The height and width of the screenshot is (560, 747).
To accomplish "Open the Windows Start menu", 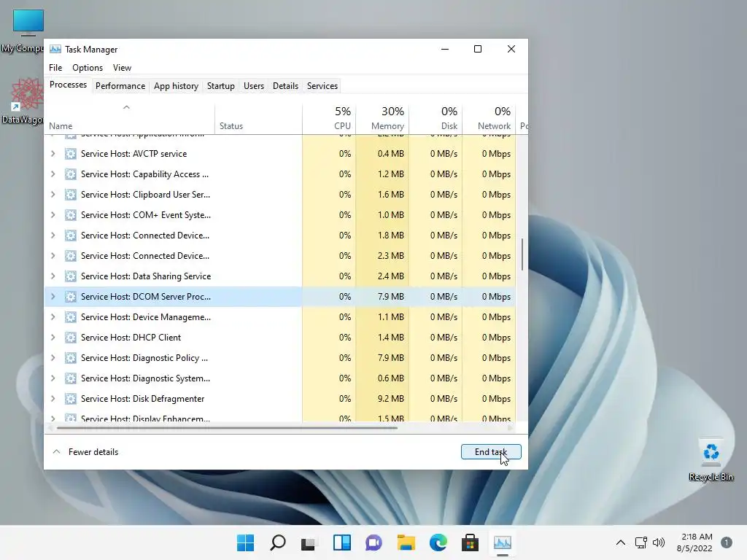I will [245, 542].
